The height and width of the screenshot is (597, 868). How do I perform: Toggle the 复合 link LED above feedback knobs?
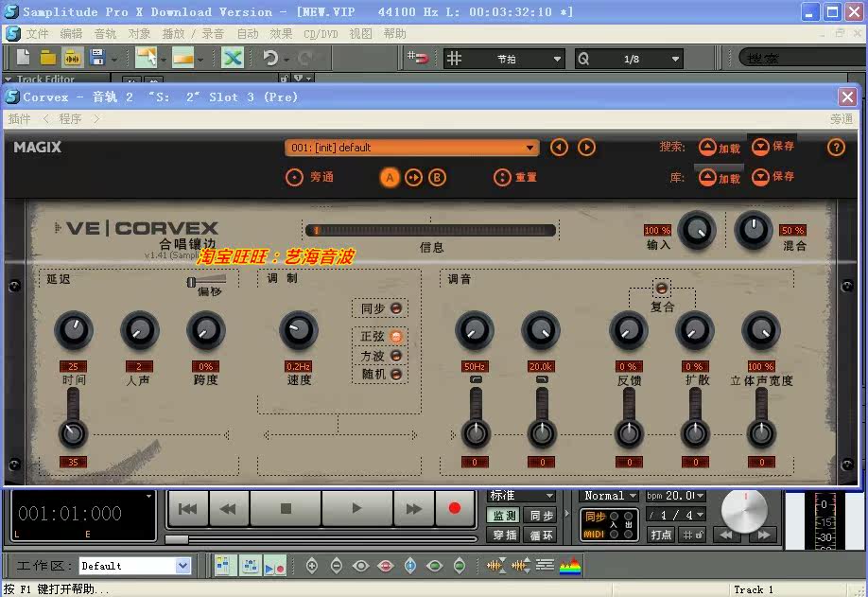662,288
